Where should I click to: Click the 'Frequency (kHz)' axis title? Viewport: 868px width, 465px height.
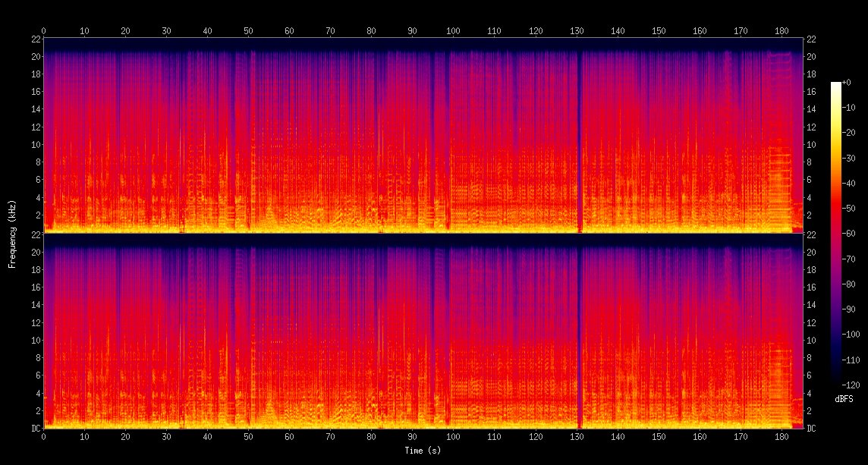(12, 233)
